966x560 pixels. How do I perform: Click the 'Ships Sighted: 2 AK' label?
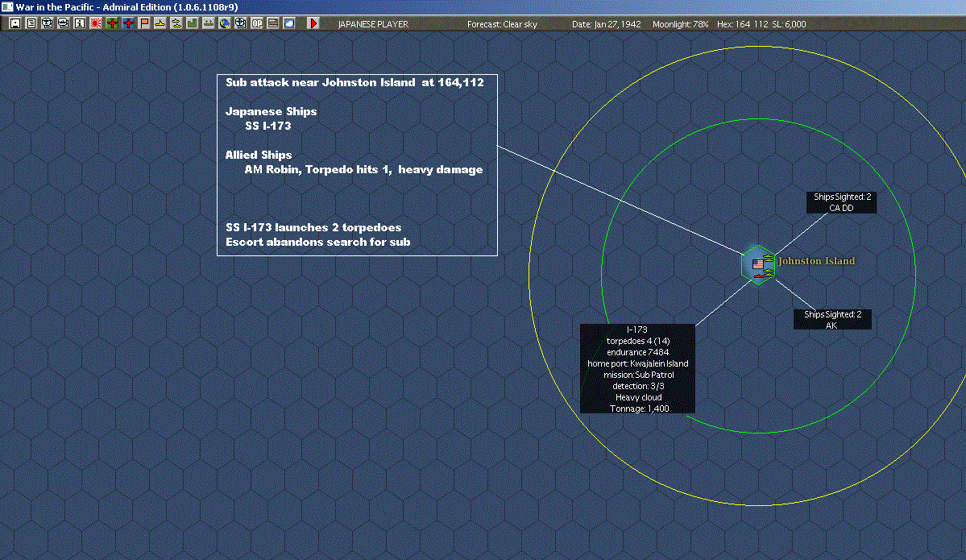832,319
